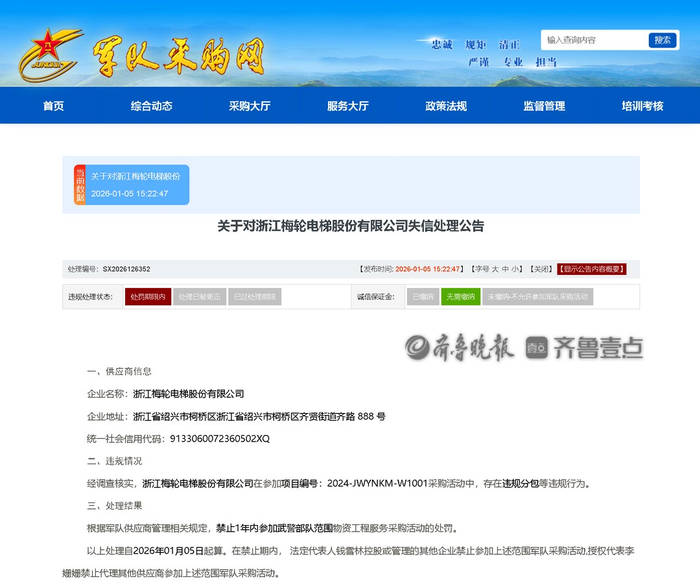Set font size to 大
700x581 pixels.
coord(495,269)
